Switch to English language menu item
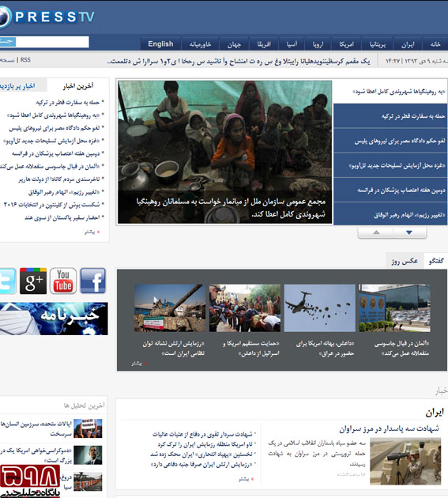The image size is (448, 498). [160, 43]
